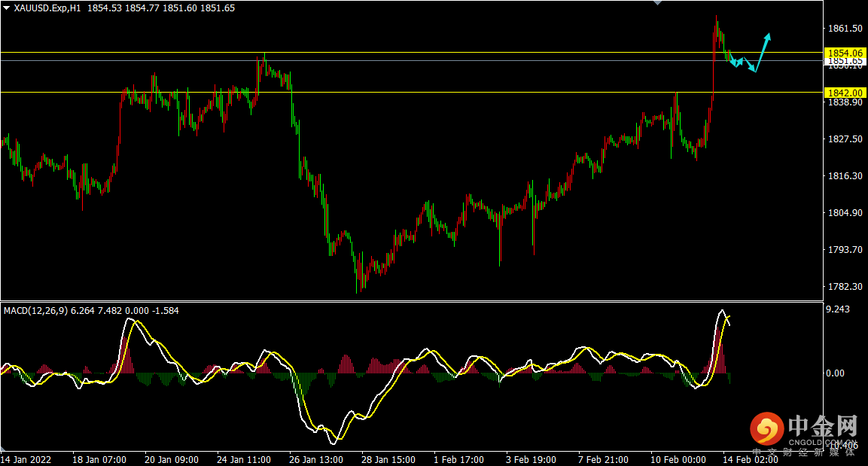Click the 1782.30 price axis value
This screenshot has width=868, height=466.
(x=845, y=287)
